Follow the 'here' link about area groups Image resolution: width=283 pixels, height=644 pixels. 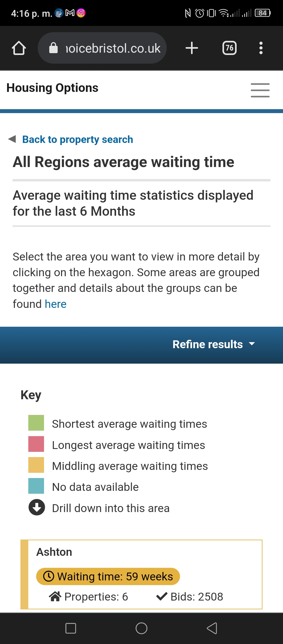click(56, 304)
